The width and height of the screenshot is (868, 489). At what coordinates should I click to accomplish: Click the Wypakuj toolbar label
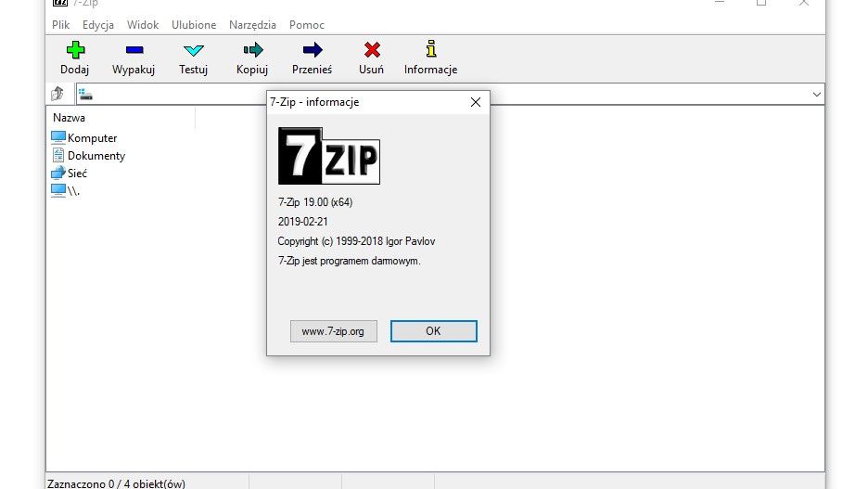[x=134, y=70]
